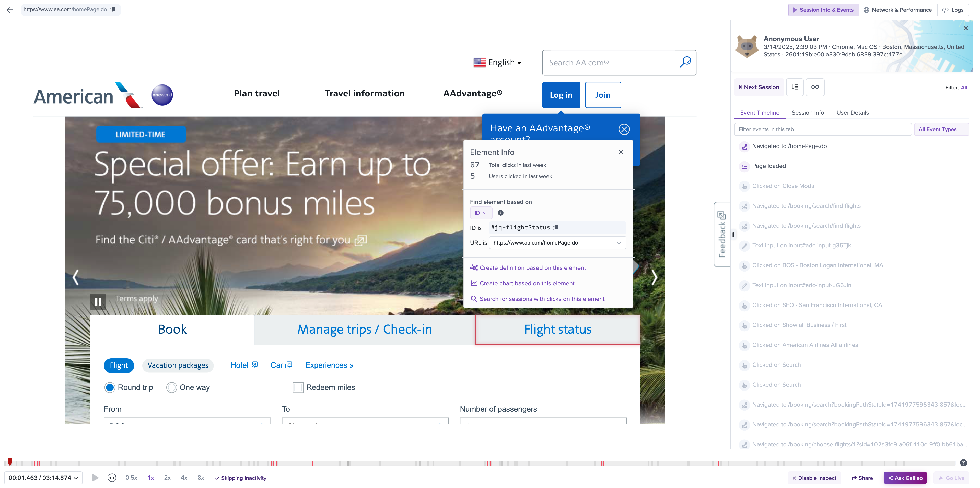This screenshot has height=488, width=980.
Task: Open the Logs tab
Action: (x=953, y=10)
